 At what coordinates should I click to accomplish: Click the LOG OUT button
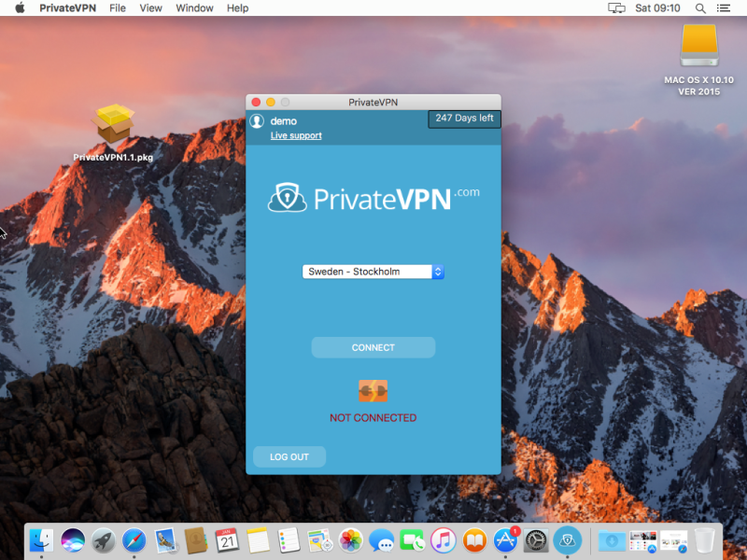289,456
